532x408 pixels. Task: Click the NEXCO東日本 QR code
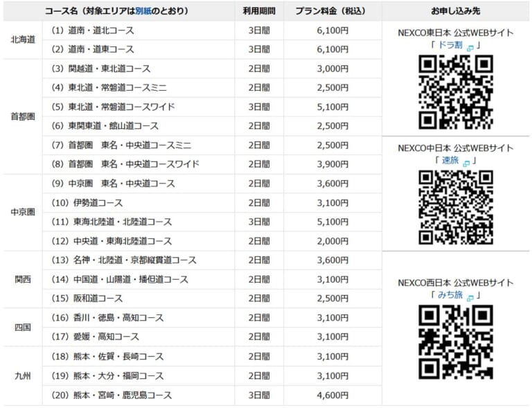455,92
